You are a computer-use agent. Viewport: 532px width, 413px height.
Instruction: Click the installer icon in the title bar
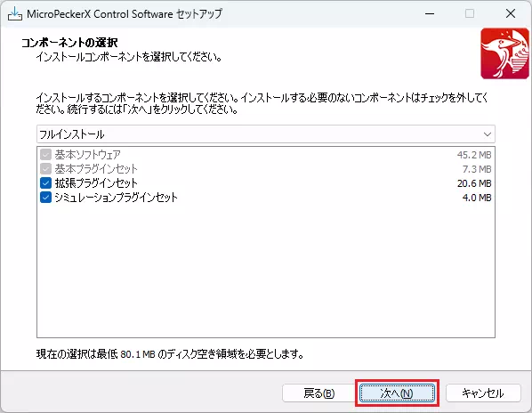coord(14,13)
